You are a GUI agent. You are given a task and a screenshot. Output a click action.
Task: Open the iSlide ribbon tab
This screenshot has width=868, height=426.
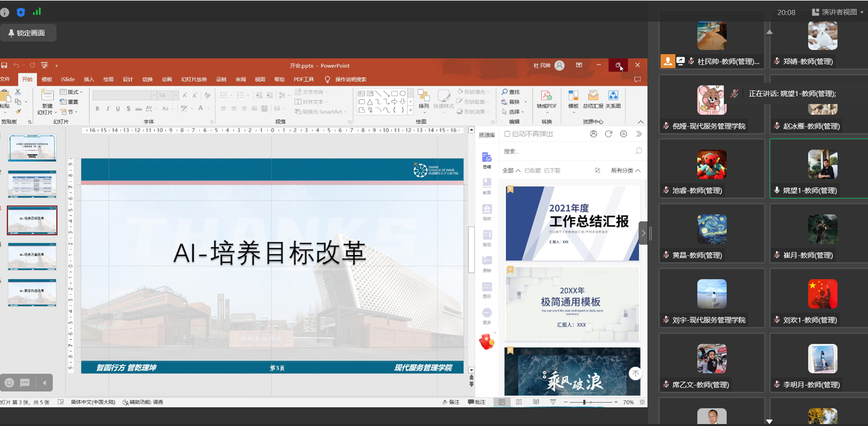(x=68, y=79)
